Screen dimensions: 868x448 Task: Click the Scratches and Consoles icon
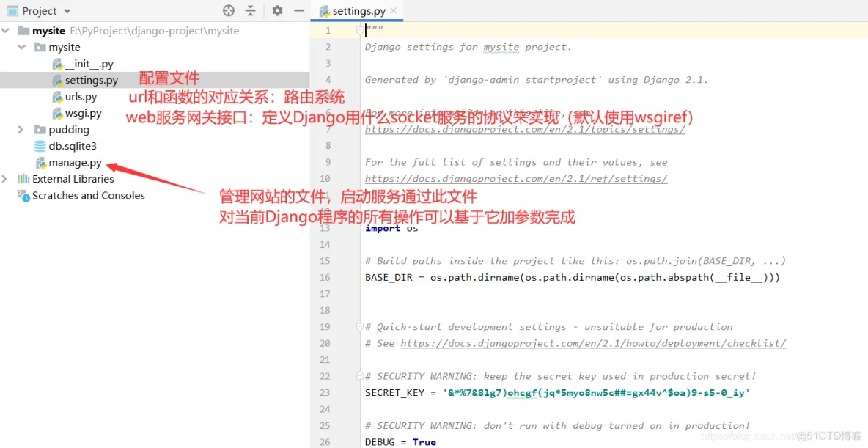click(23, 195)
